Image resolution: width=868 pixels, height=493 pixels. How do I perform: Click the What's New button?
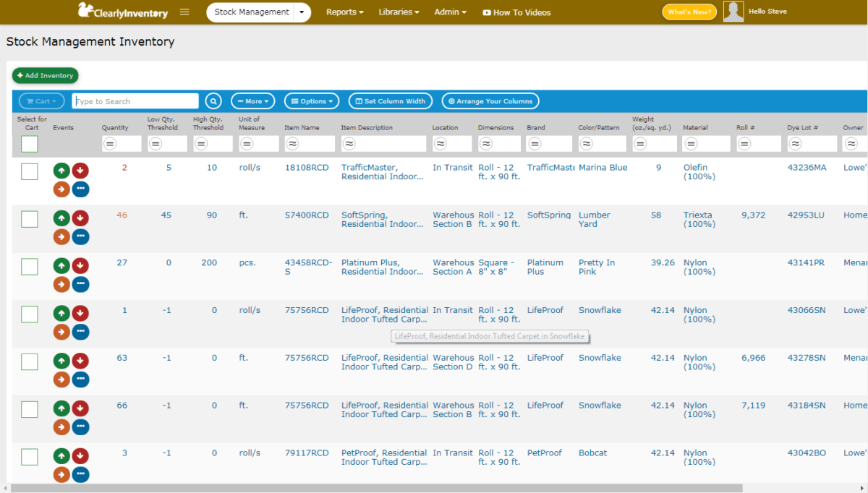(689, 12)
